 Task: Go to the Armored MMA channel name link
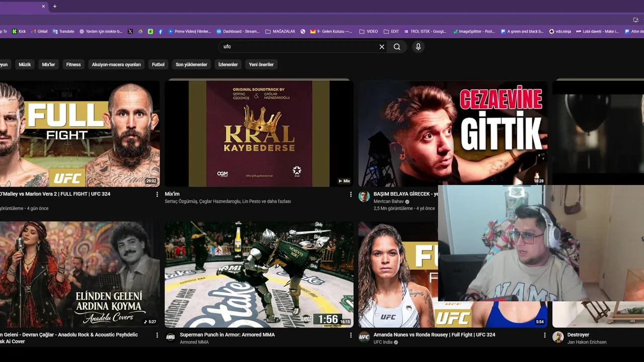pyautogui.click(x=194, y=342)
